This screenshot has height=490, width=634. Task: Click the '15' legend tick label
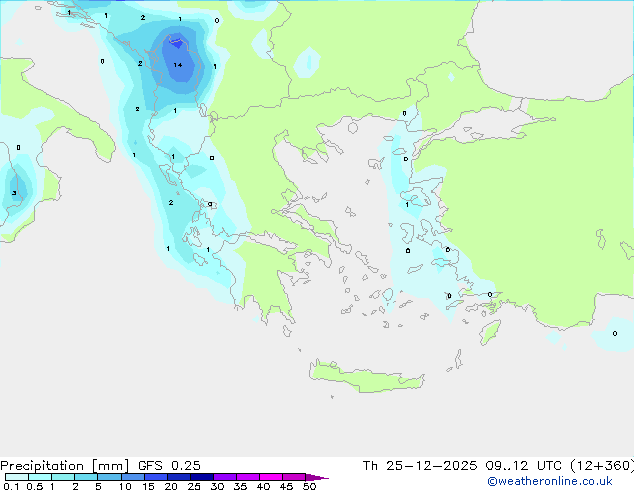coord(148,486)
